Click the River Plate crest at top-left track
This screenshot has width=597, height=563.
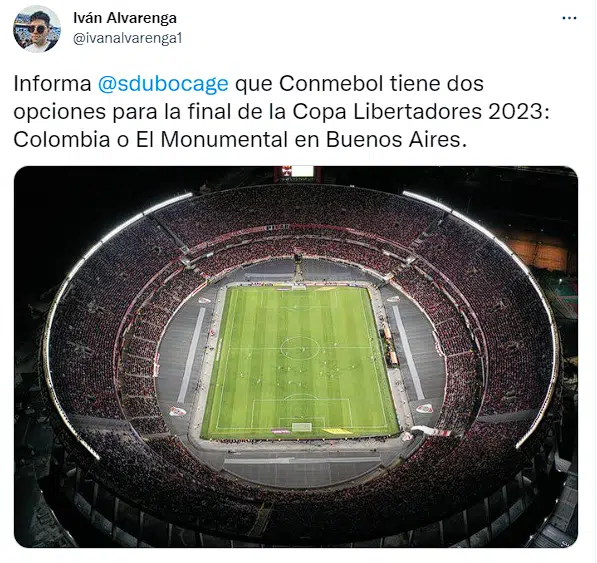click(x=204, y=300)
